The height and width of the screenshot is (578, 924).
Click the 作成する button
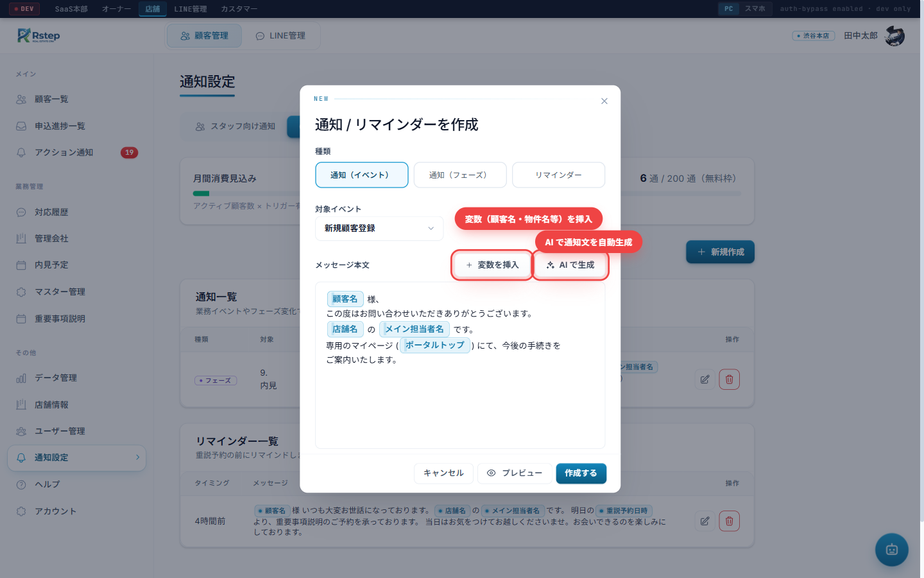581,473
